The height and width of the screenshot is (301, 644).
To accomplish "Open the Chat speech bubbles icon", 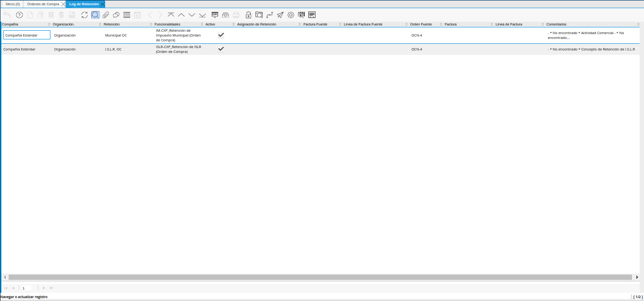I will [x=116, y=15].
